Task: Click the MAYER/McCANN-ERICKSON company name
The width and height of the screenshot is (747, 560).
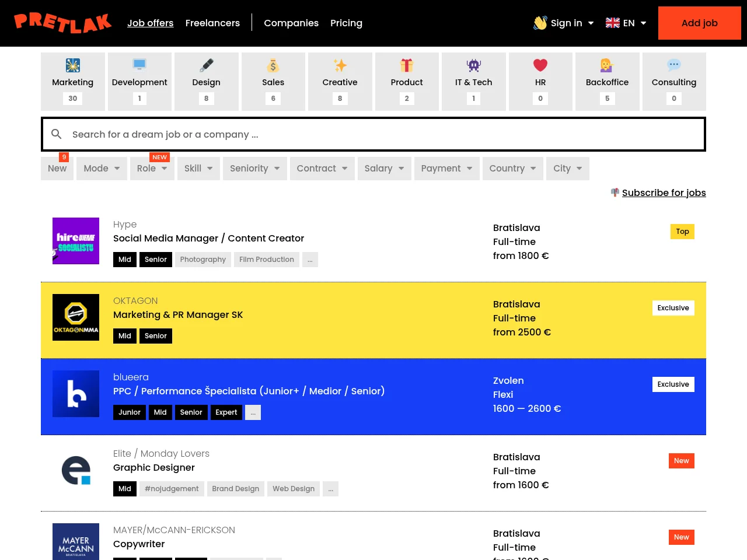Action: pyautogui.click(x=174, y=530)
